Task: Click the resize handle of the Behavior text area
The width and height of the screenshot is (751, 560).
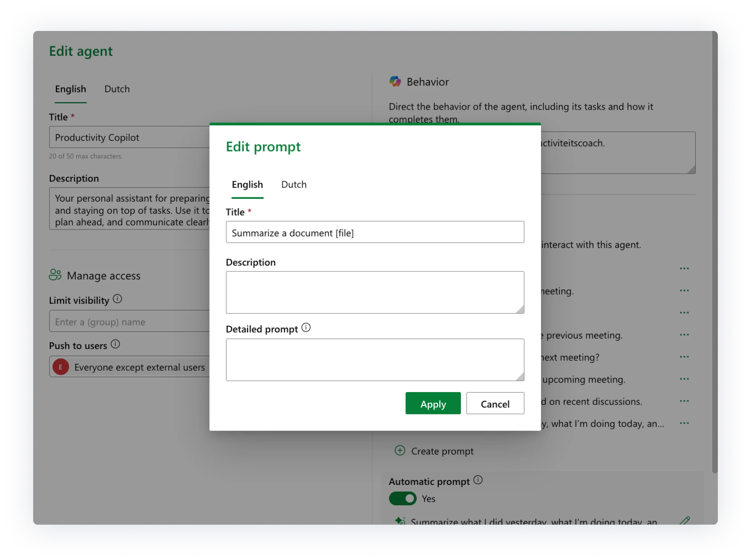Action: (691, 169)
